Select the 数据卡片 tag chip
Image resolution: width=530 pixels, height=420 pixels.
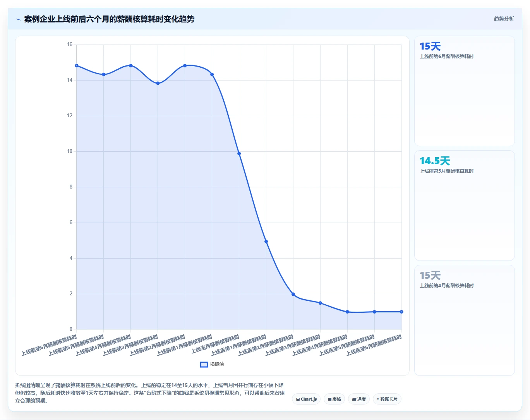[387, 399]
